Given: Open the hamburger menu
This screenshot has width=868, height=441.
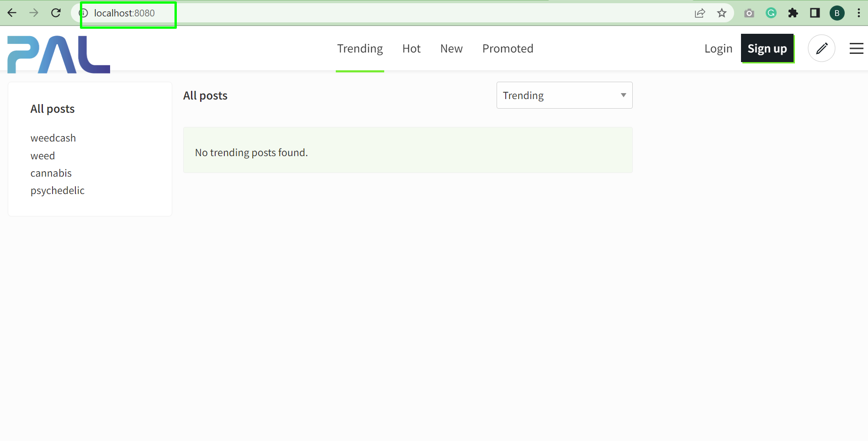Looking at the screenshot, I should point(857,48).
